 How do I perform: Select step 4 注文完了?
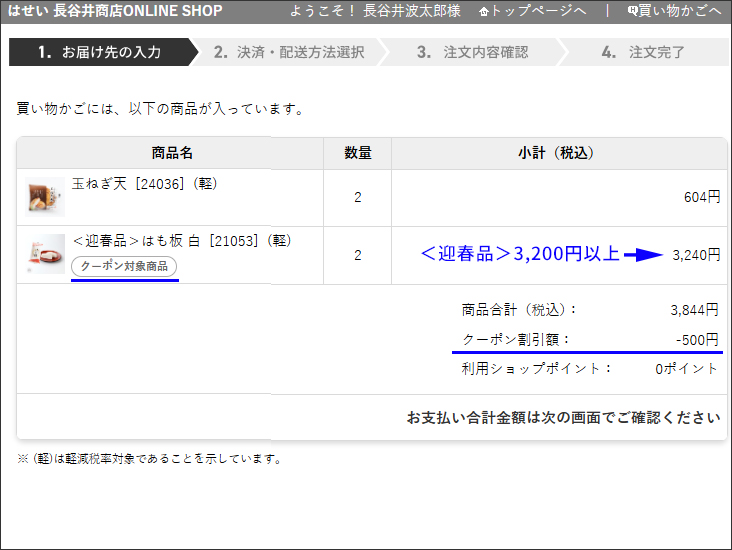pos(643,52)
